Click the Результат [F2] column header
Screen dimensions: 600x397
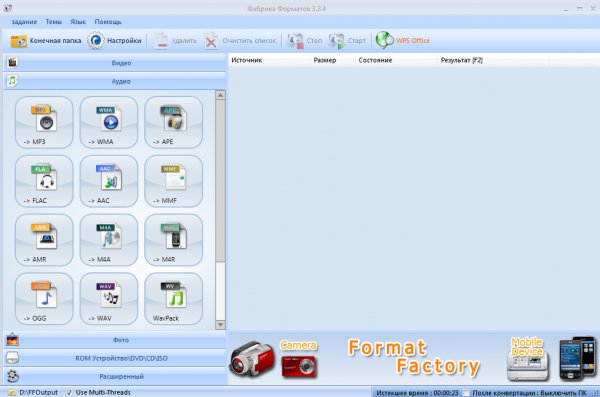[494, 60]
